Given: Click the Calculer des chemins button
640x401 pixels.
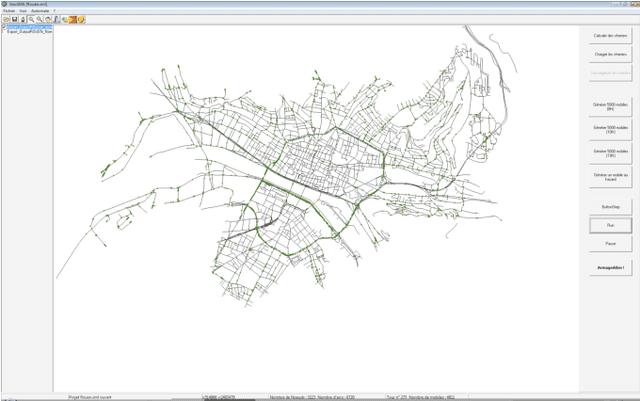Looking at the screenshot, I should click(610, 36).
